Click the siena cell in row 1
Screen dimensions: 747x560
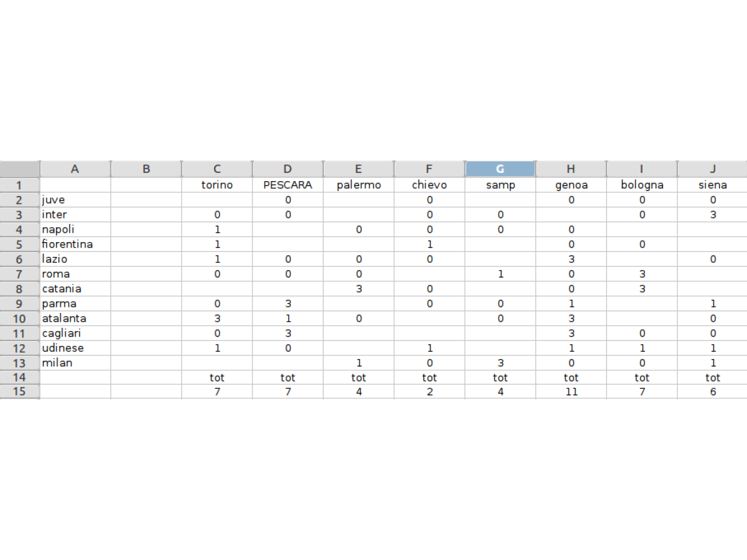tap(712, 185)
